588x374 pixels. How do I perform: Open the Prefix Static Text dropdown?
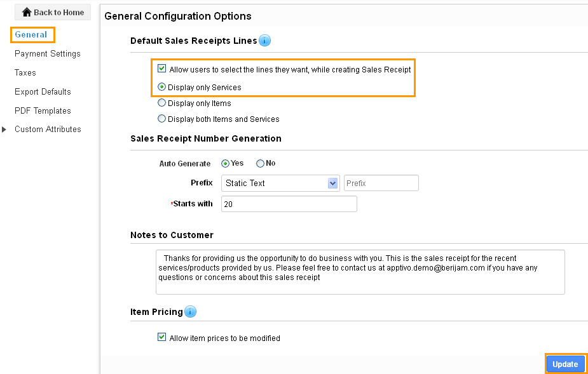point(280,184)
